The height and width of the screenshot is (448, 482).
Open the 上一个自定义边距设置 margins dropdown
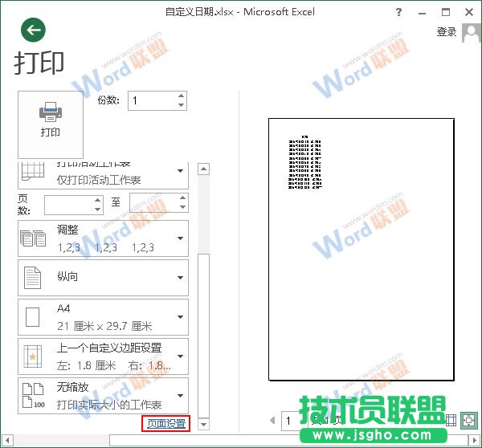point(103,356)
